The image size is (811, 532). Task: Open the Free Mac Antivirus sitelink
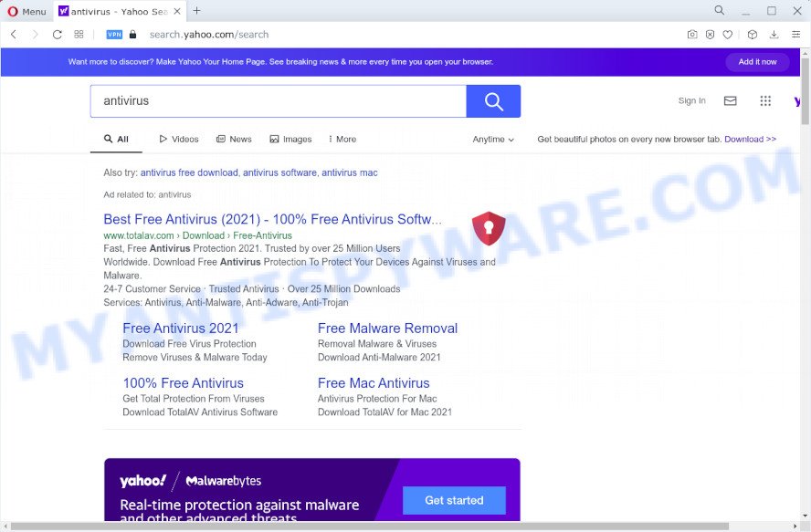coord(374,383)
